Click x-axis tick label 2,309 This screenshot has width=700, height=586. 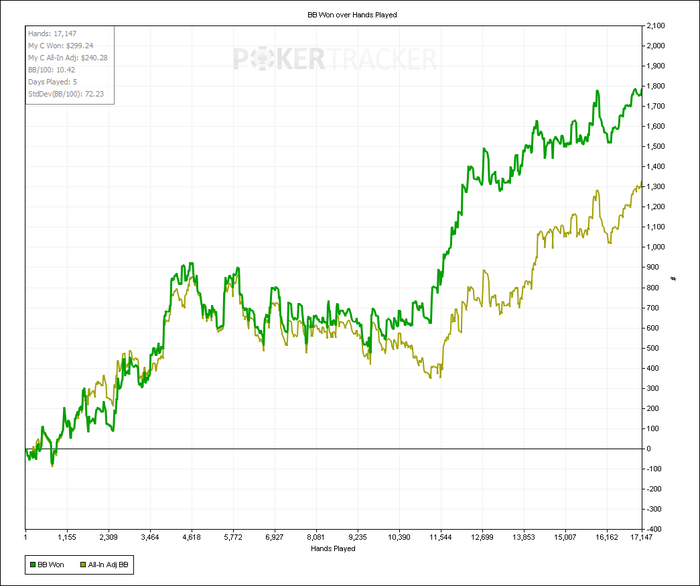[x=108, y=537]
